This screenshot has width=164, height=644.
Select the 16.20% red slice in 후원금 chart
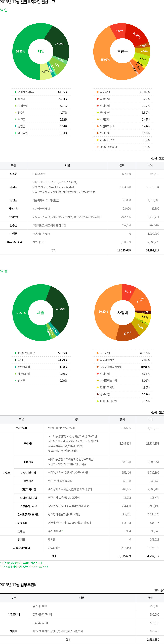click(x=136, y=35)
